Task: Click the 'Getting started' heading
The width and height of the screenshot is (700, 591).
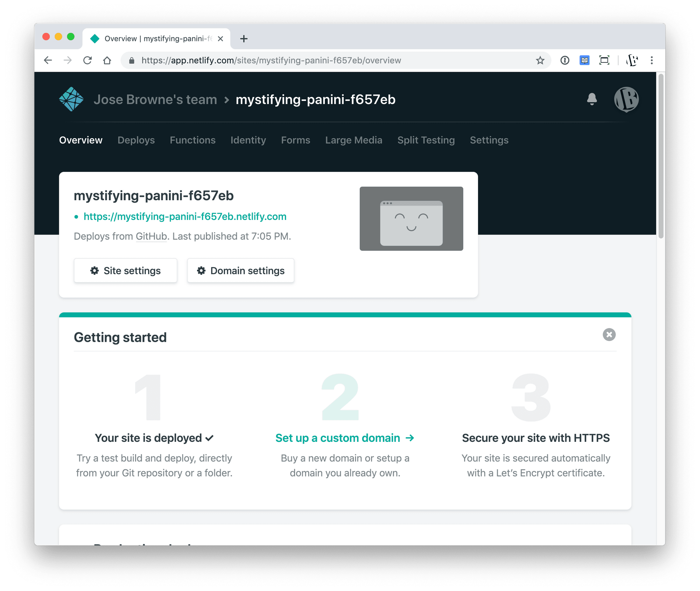Action: (120, 338)
